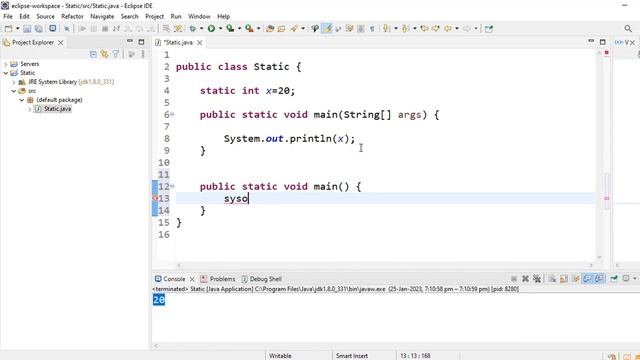
Task: Click the error marker on line 13
Action: 155,198
